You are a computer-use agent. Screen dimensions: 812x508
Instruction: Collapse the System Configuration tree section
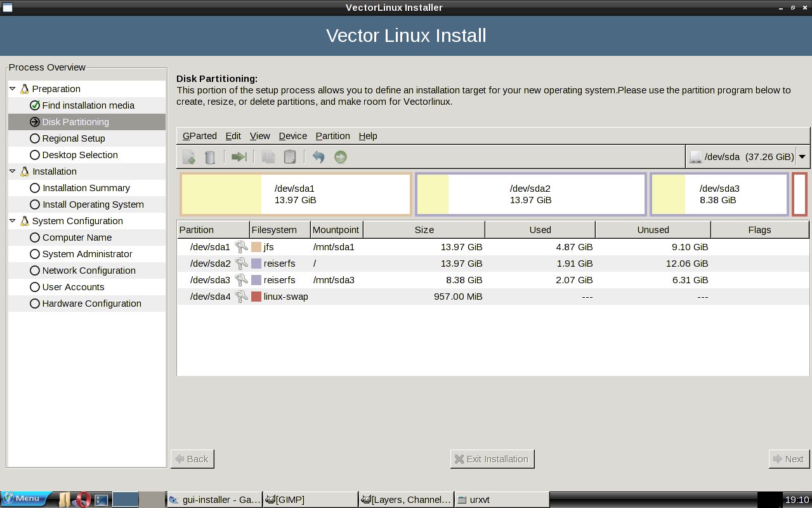coord(13,221)
